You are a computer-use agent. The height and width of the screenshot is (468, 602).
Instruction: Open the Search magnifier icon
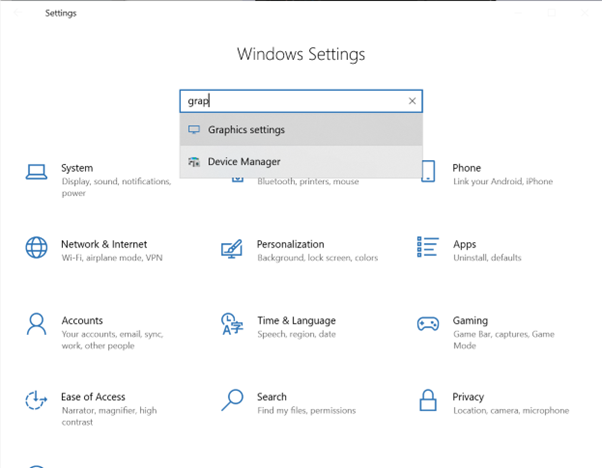232,400
